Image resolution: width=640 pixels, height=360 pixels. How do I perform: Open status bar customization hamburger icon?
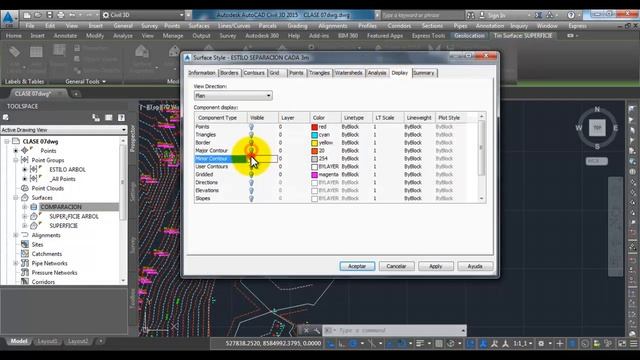[634, 344]
